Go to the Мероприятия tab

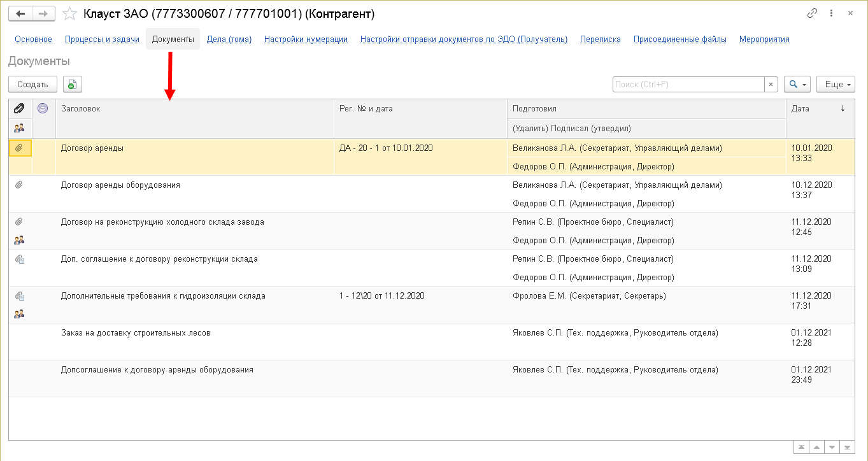click(764, 39)
